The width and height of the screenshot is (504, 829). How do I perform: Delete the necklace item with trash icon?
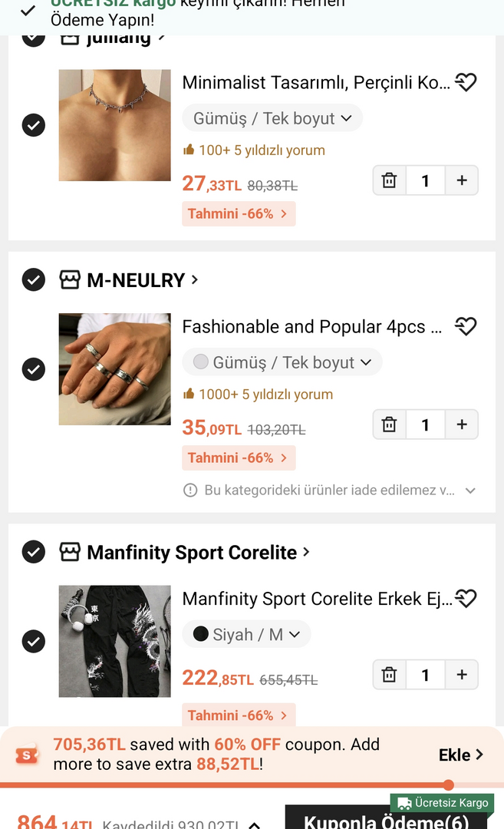(390, 180)
